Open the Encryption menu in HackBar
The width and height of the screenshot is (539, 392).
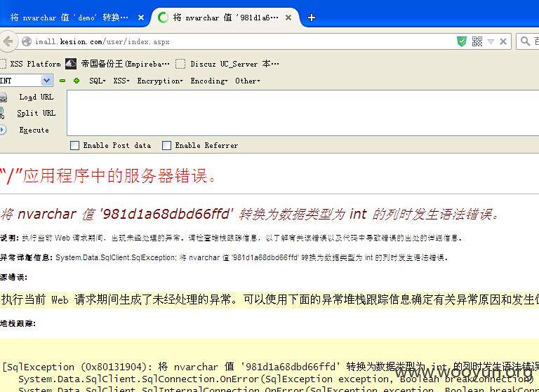pyautogui.click(x=160, y=81)
